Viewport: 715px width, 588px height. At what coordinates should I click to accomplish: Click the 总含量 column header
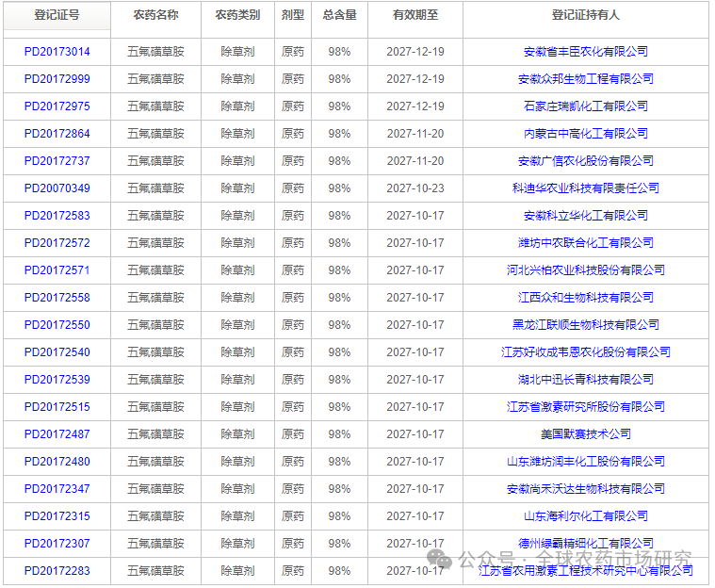pyautogui.click(x=339, y=15)
